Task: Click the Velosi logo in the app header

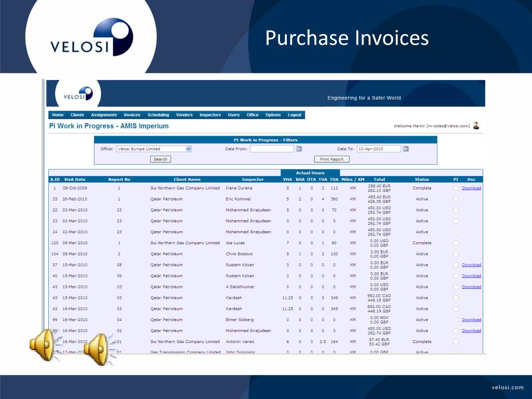Action: [78, 94]
